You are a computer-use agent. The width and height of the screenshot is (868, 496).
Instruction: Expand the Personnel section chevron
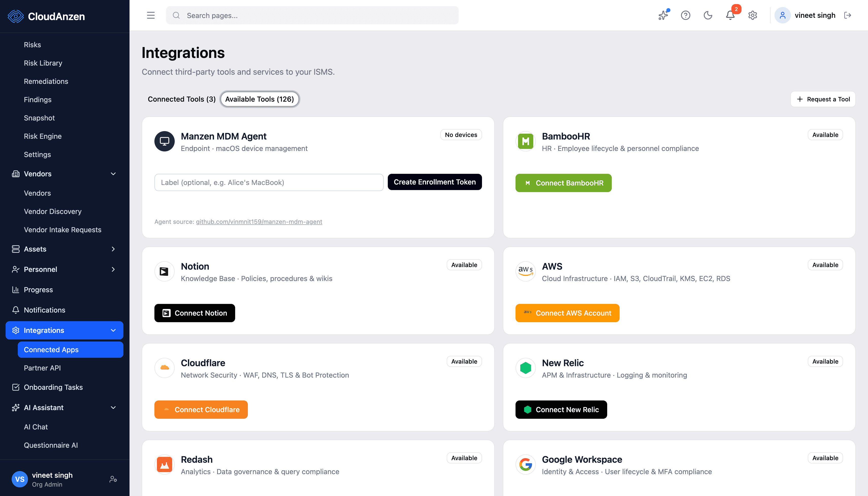click(x=113, y=269)
